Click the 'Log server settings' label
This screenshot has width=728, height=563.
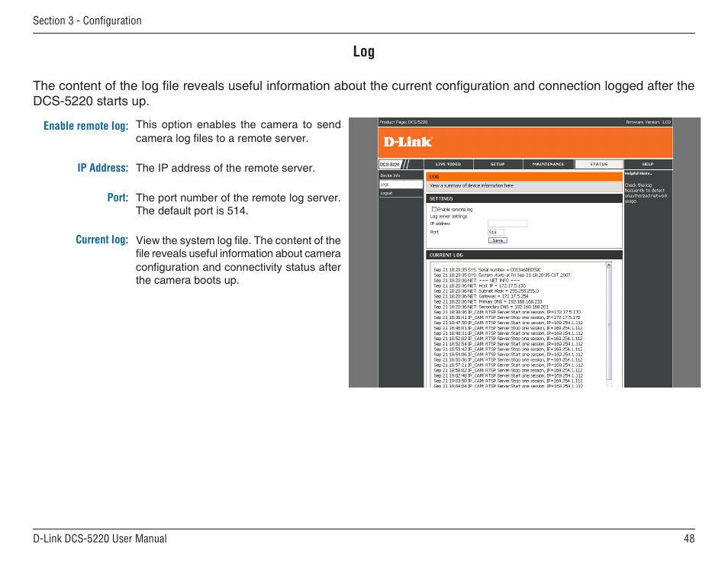449,217
